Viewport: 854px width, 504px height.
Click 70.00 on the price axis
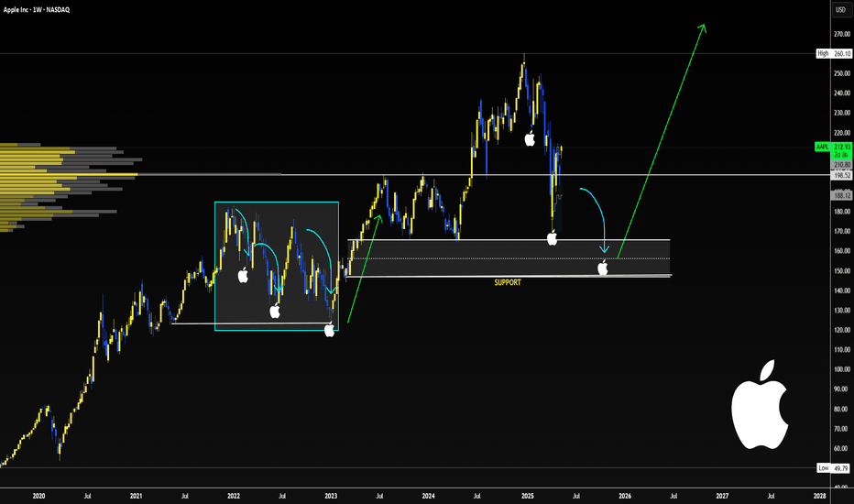point(842,429)
